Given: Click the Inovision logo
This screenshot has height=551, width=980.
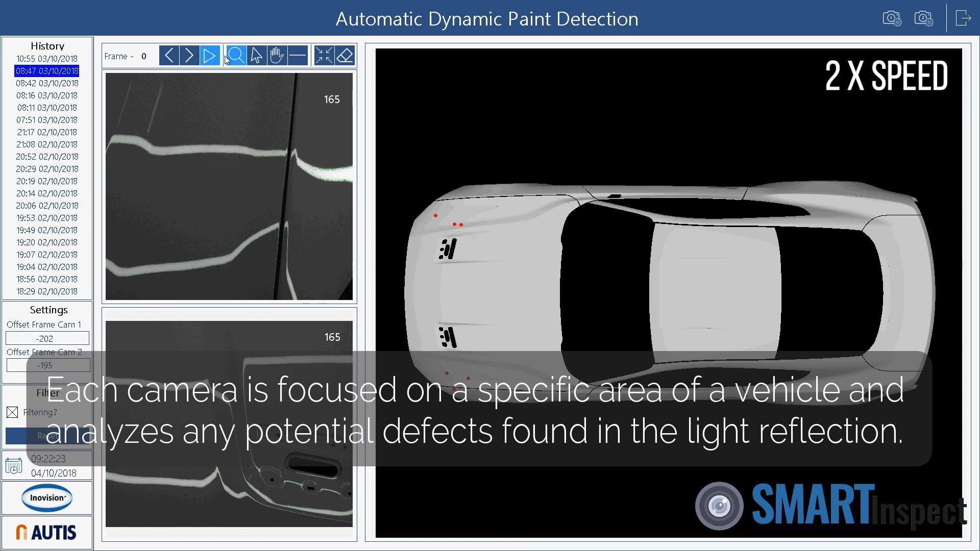Looking at the screenshot, I should click(x=46, y=498).
